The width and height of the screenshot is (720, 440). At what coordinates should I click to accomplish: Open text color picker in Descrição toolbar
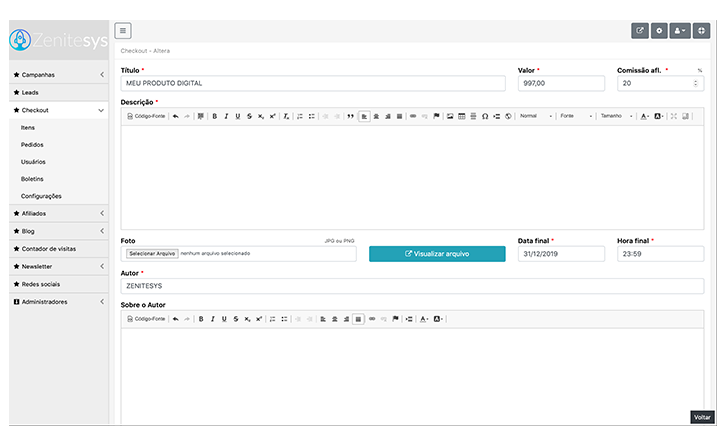(x=645, y=116)
